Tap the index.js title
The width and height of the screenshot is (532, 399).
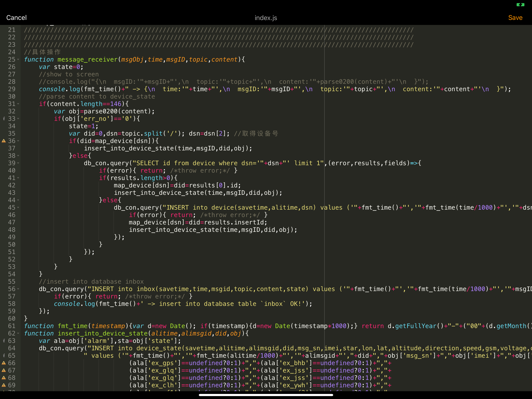click(x=266, y=18)
